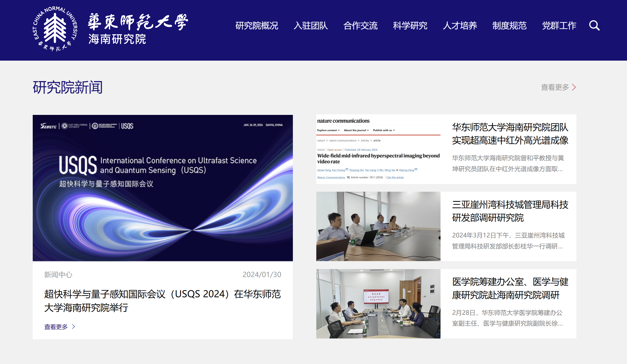Viewport: 627px width, 364px height.
Task: Select 人才培养 navigation item
Action: pyautogui.click(x=460, y=26)
